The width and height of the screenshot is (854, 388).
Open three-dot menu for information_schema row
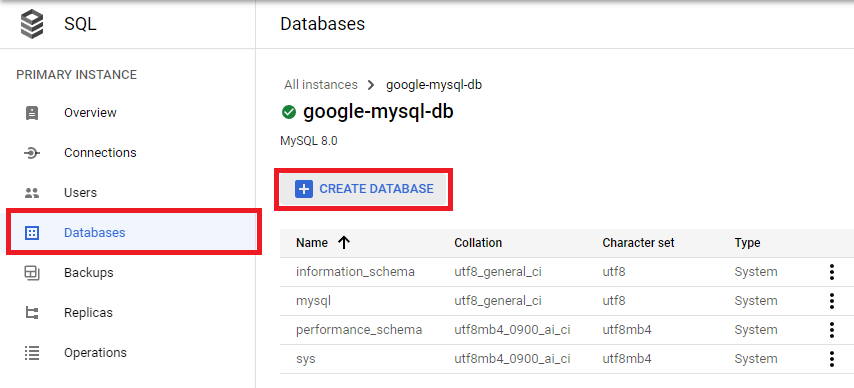click(831, 272)
